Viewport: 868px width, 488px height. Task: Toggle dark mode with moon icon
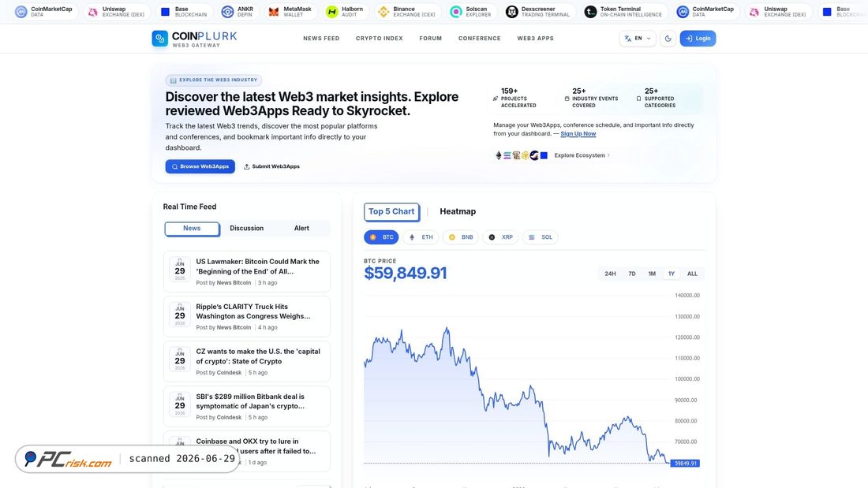668,38
